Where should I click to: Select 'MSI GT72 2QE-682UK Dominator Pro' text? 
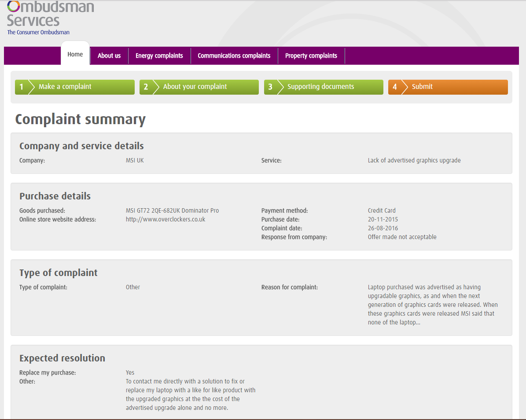[x=173, y=211]
